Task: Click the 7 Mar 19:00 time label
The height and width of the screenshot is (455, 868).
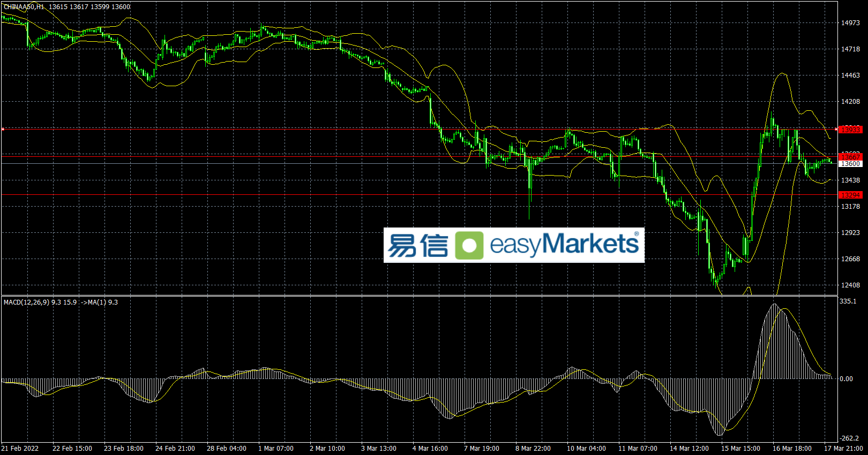Action: (x=482, y=449)
